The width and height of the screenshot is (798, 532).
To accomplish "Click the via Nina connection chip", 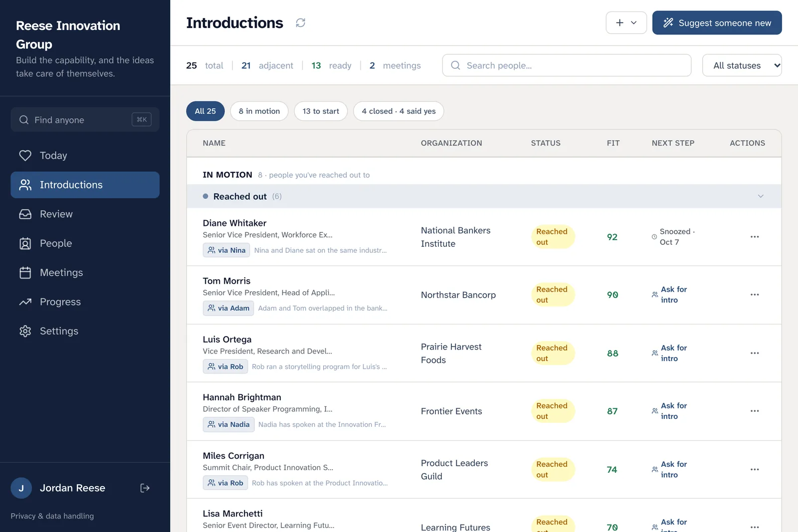I will click(x=226, y=250).
